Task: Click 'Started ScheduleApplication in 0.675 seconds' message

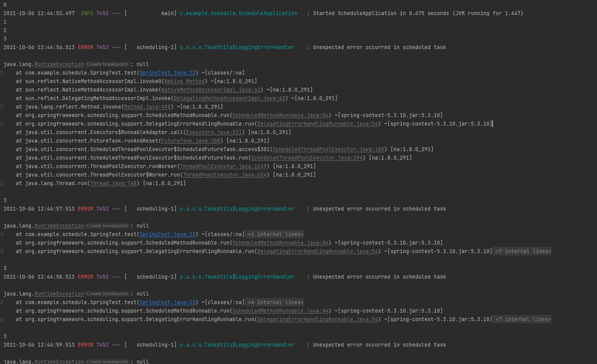Action: 381,13
